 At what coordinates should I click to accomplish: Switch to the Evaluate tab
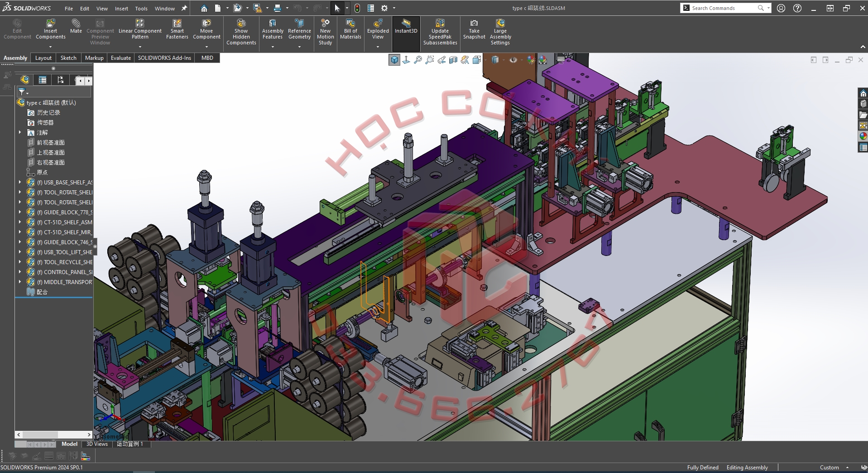point(121,58)
